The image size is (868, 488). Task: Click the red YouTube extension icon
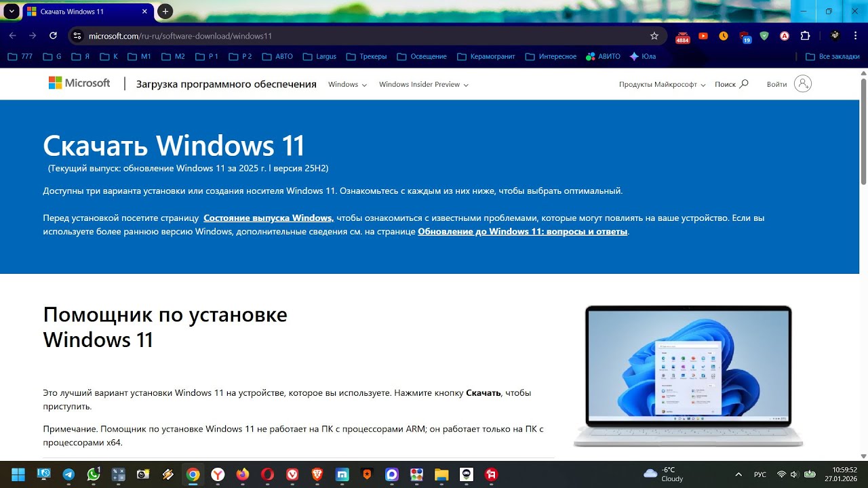pos(703,36)
